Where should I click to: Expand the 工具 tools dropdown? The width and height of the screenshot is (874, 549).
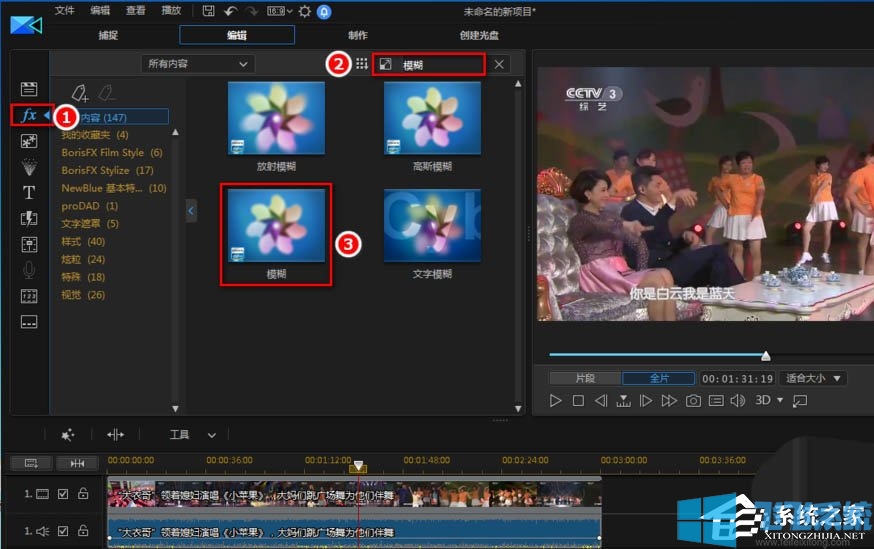[x=192, y=435]
